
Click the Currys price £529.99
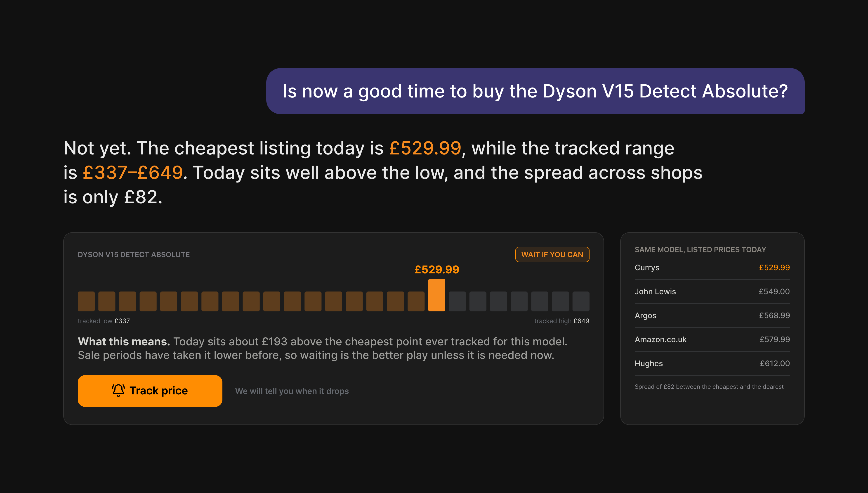tap(774, 268)
